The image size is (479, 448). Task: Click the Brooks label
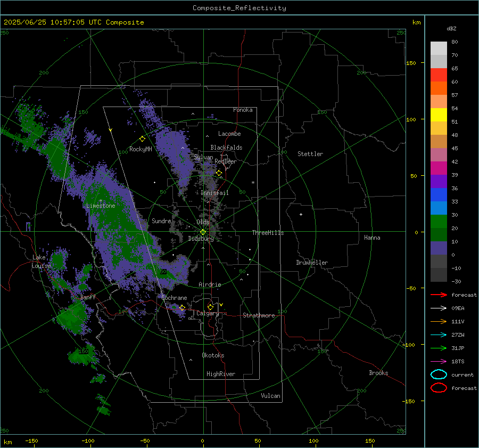pyautogui.click(x=378, y=373)
